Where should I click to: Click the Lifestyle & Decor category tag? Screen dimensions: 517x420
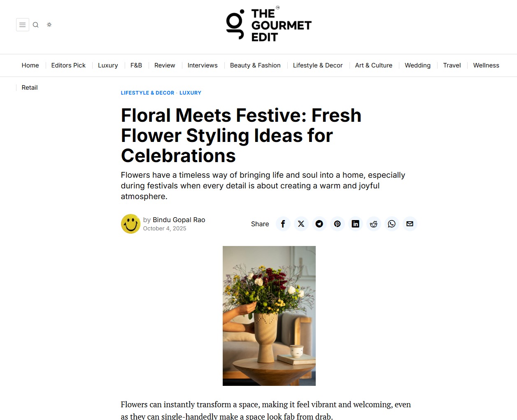[x=147, y=93]
